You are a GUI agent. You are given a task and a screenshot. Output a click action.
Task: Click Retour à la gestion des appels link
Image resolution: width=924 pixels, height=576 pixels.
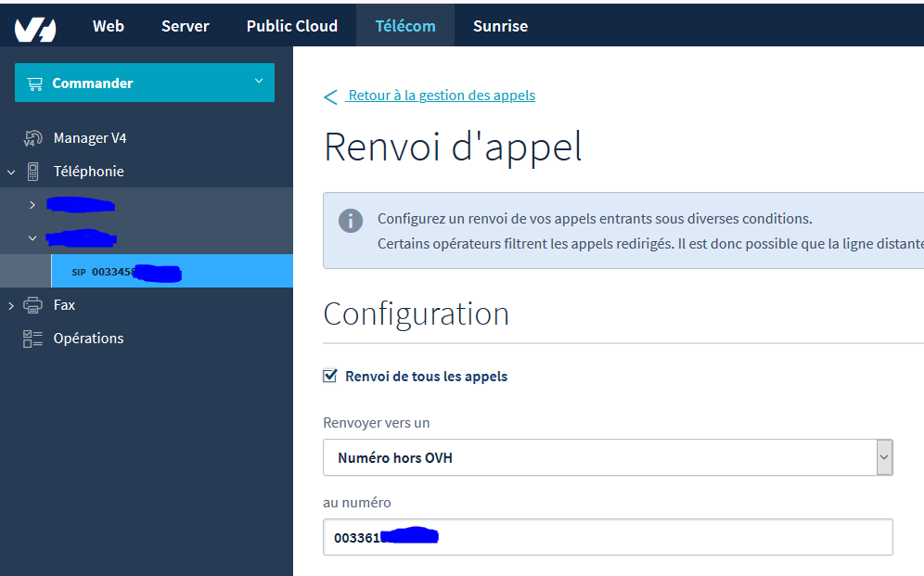(x=442, y=96)
